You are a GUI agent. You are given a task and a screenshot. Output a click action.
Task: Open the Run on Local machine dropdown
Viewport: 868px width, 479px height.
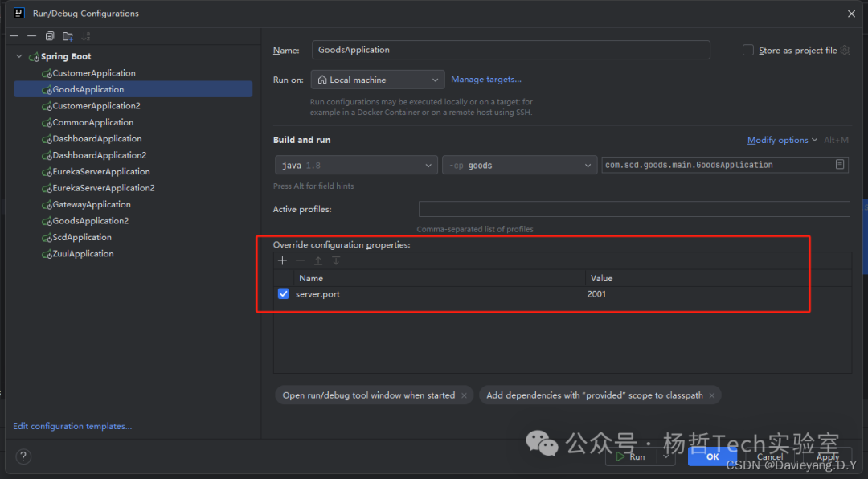tap(377, 80)
